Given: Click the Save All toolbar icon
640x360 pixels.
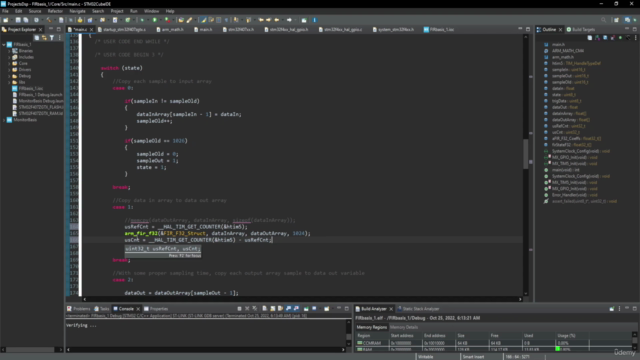Looking at the screenshot, I should (26, 20).
